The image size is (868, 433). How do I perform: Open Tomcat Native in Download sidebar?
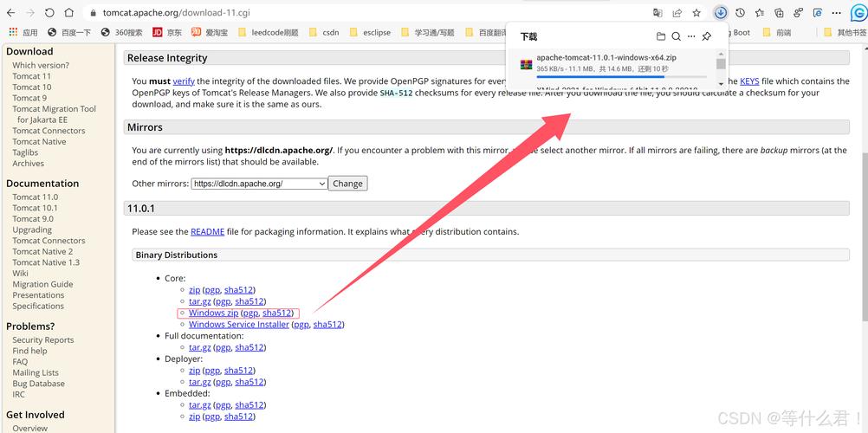39,141
